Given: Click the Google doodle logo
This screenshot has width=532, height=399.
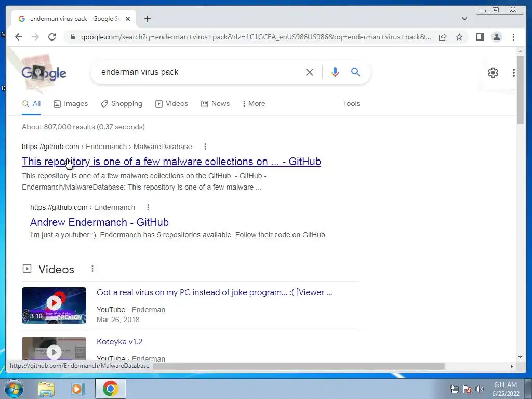Looking at the screenshot, I should [x=44, y=73].
